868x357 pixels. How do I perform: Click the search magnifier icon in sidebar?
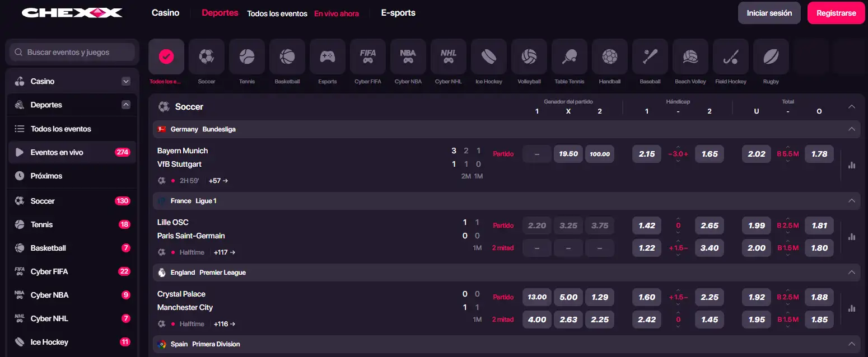tap(18, 52)
